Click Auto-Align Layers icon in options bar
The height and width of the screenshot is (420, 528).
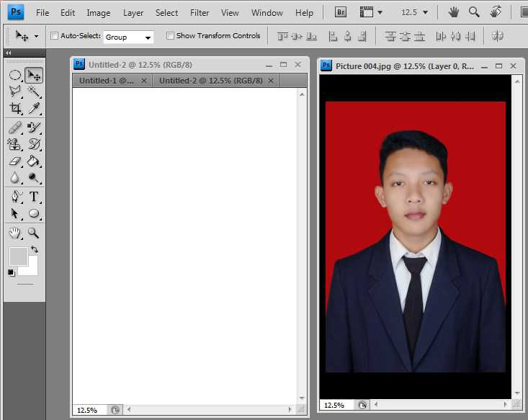497,36
